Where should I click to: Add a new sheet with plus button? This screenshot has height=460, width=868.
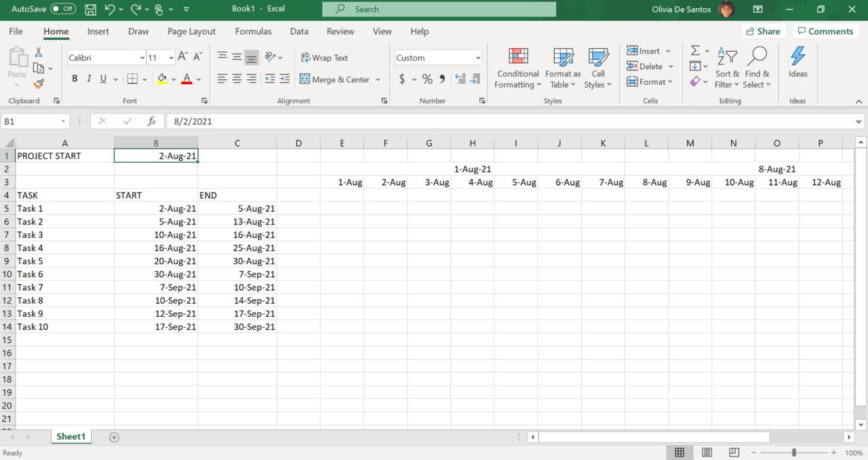[114, 437]
